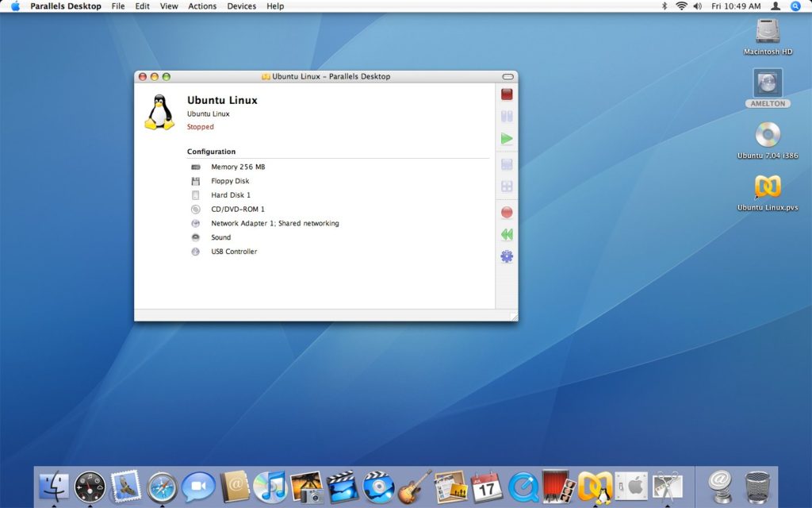Launch Safari from the Dock
The width and height of the screenshot is (812, 508).
pos(162,487)
